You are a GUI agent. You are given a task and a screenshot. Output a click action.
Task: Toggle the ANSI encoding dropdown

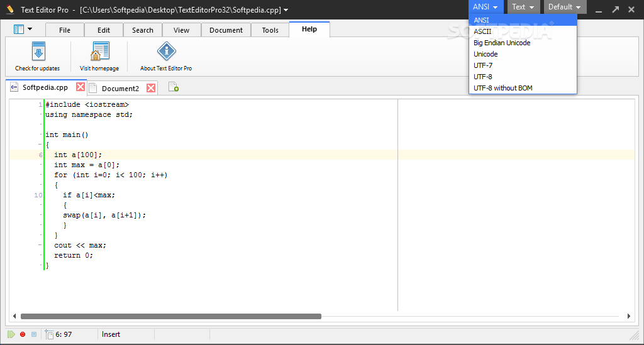(485, 7)
